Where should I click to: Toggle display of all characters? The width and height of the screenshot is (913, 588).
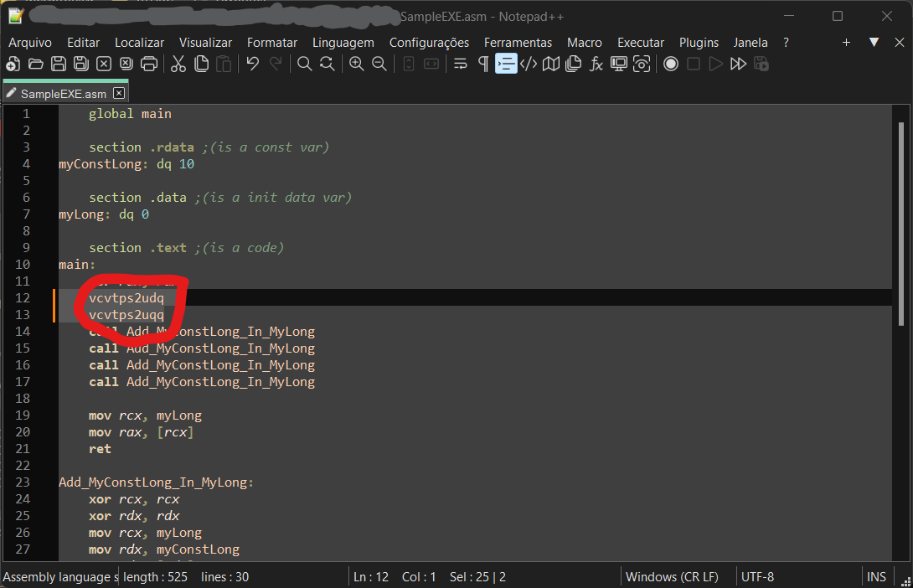483,64
